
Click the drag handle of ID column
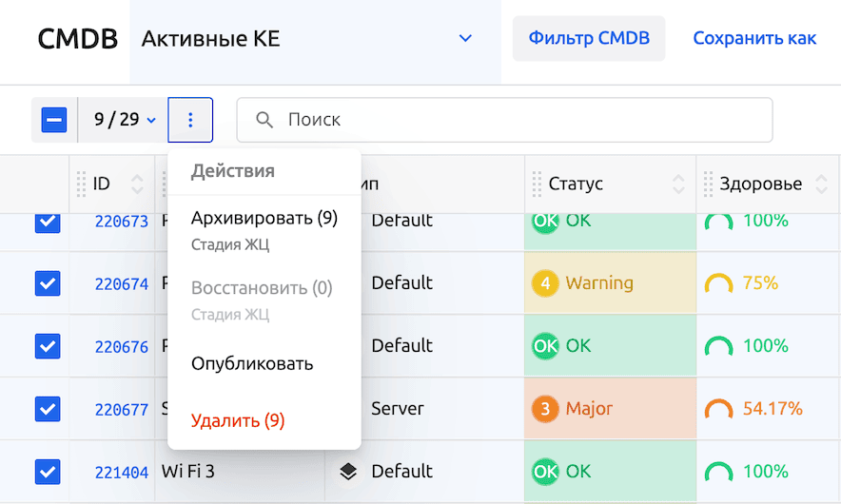(81, 184)
